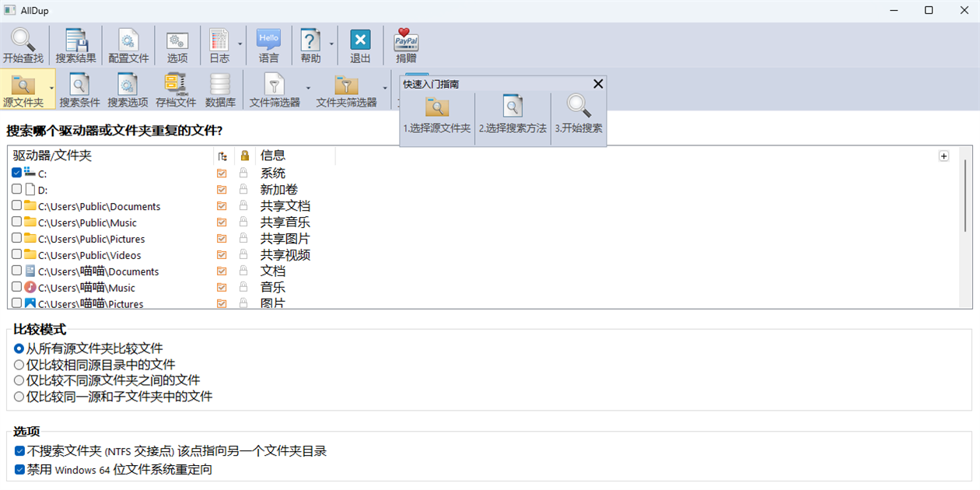Open the 帮助 dropdown arrow
This screenshot has width=980, height=490.
pos(331,44)
